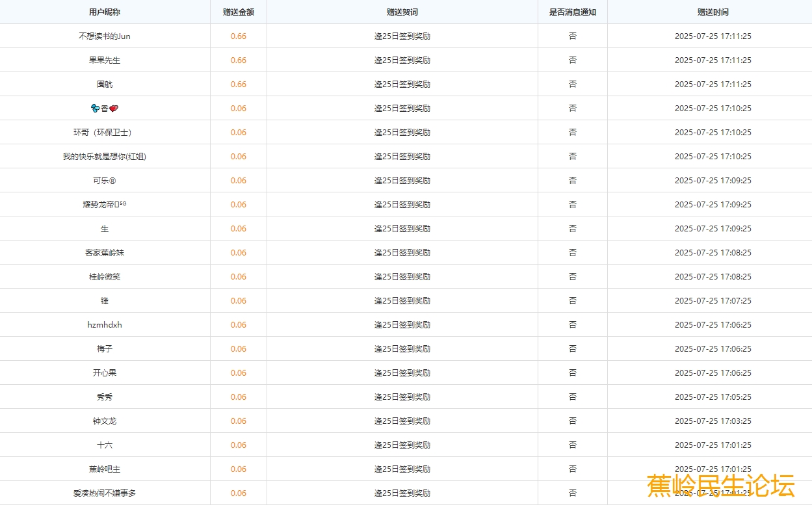Click username 钟文龙

(x=105, y=421)
